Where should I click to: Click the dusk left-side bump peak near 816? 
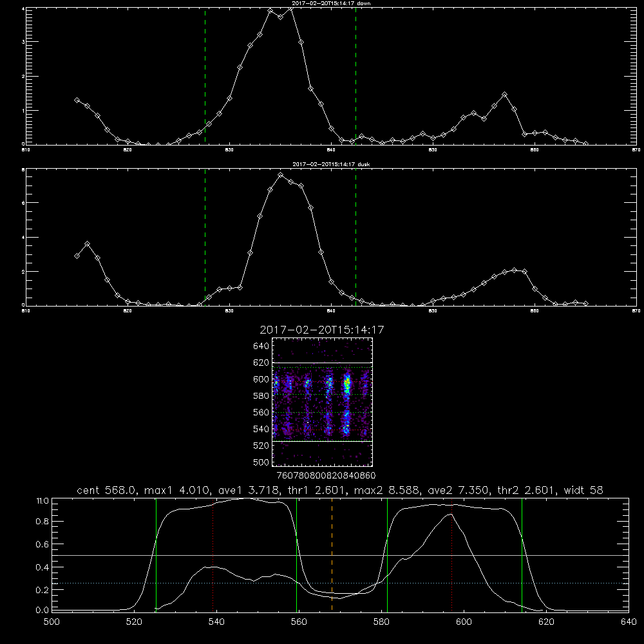coord(87,244)
